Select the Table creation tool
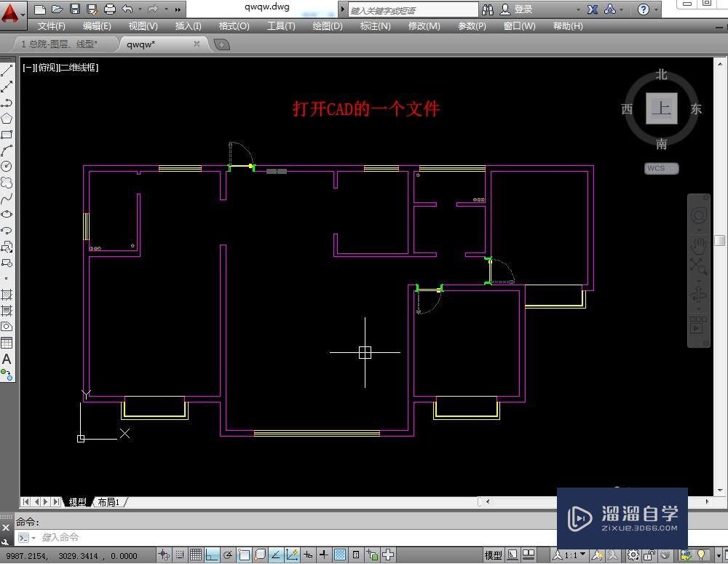Image resolution: width=728 pixels, height=564 pixels. point(8,342)
